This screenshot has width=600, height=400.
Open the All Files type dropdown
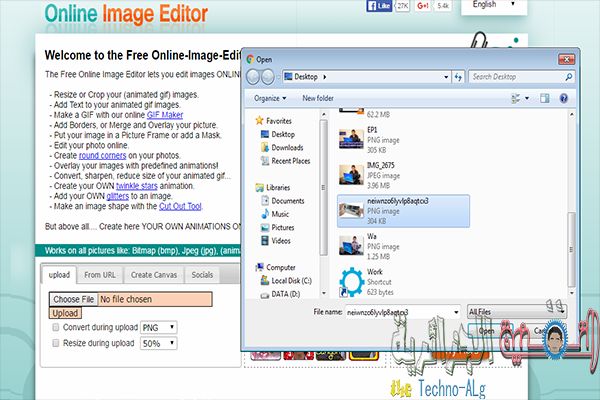[517, 312]
